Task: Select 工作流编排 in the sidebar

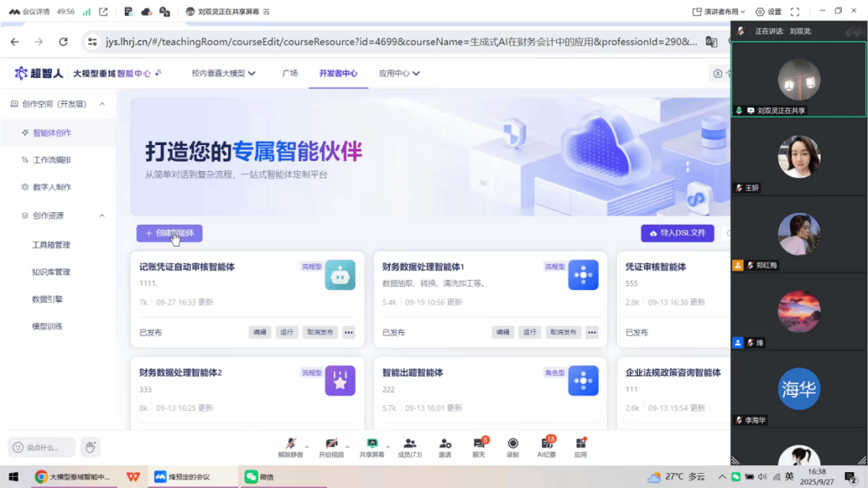Action: pos(52,160)
